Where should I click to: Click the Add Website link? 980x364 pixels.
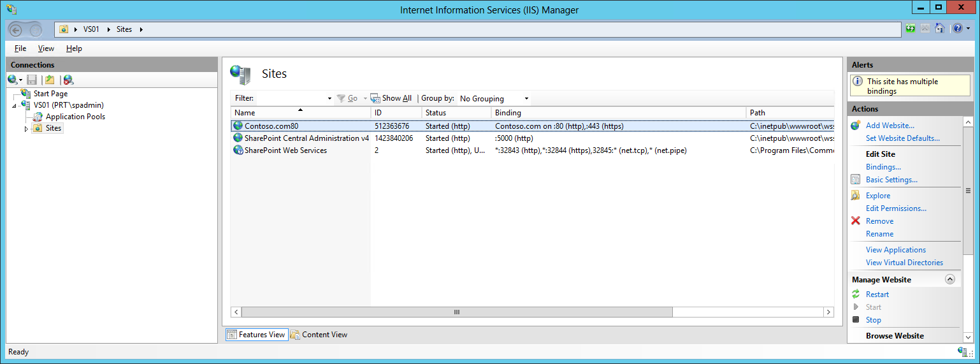tap(890, 126)
